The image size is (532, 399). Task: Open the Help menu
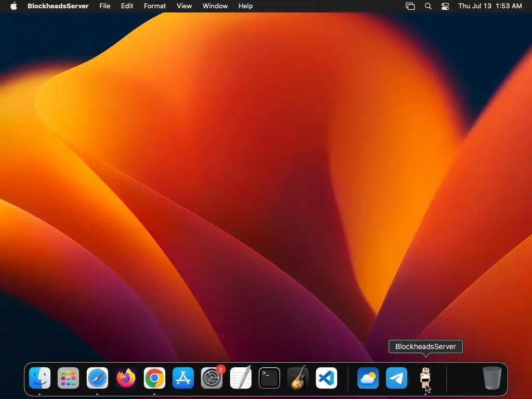[x=246, y=6]
